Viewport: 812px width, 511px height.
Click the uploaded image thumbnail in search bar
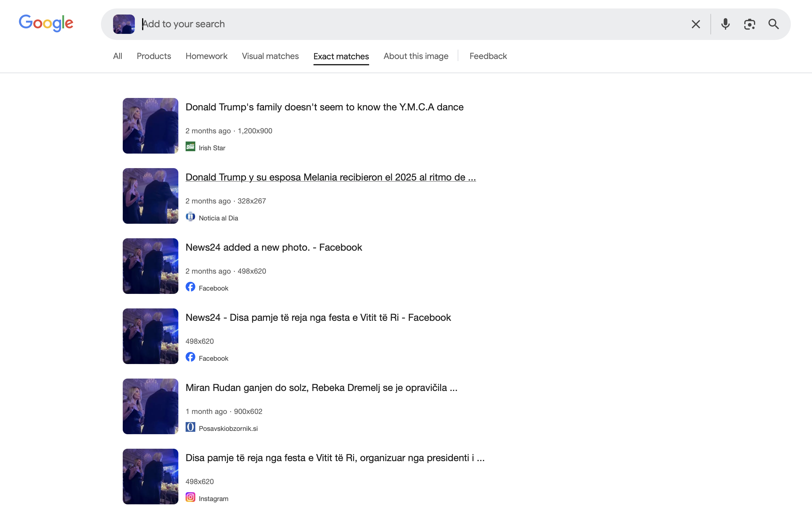(x=124, y=24)
